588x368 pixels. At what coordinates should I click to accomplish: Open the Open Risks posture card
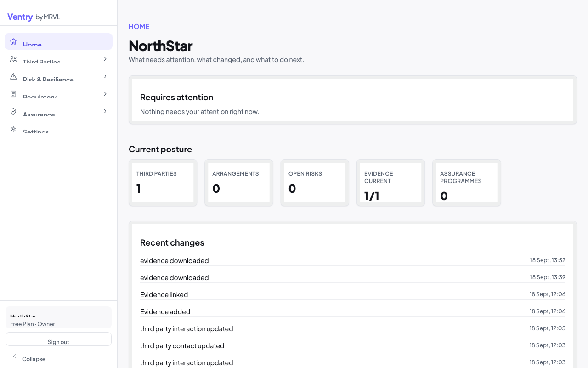[x=315, y=183]
